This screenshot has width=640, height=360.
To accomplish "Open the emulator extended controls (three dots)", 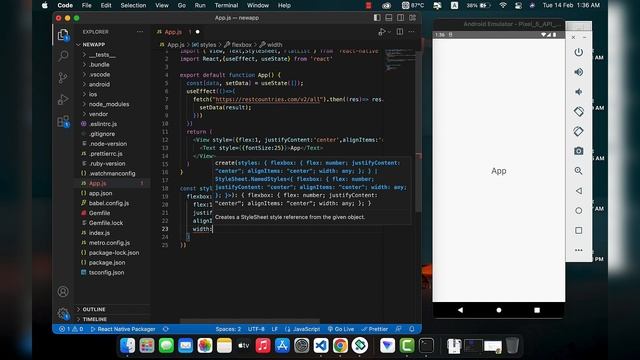I will 578,250.
